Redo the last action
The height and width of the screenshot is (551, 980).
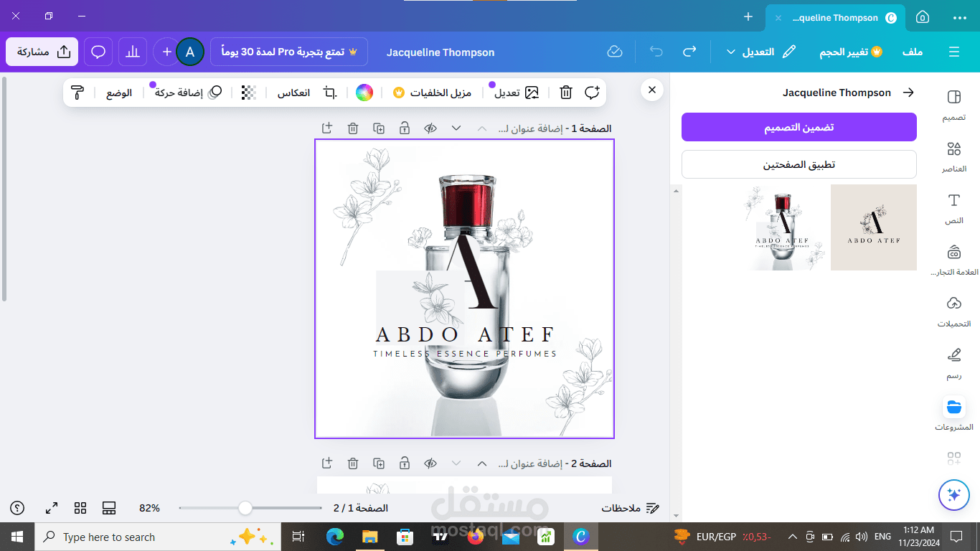click(689, 52)
